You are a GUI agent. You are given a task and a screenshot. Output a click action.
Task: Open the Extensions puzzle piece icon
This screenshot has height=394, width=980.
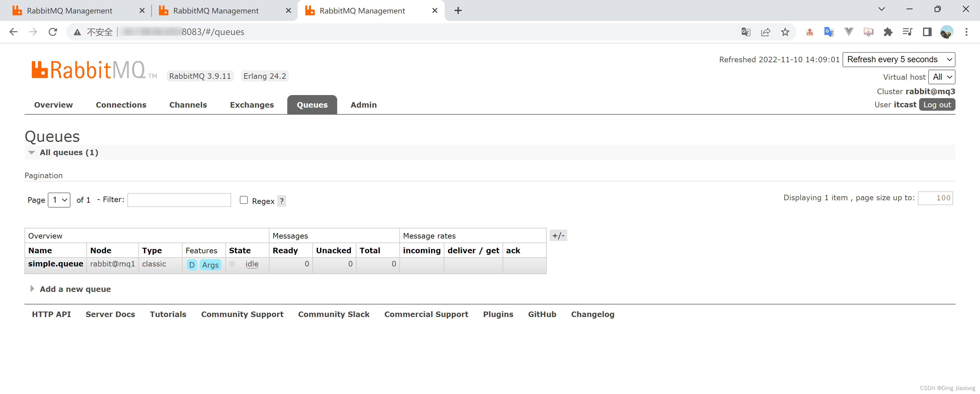point(888,32)
